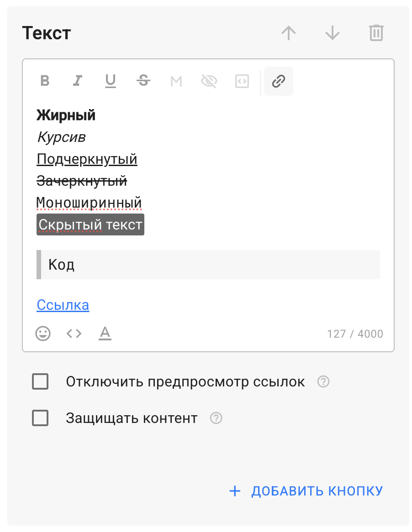Toggle bold formatting in the toolbar
412x532 pixels.
[x=45, y=81]
